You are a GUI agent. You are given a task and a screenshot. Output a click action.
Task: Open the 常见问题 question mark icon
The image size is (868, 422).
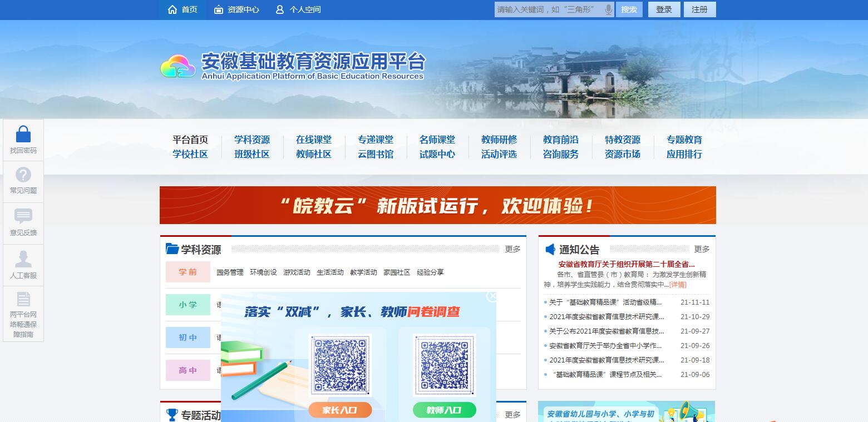[23, 175]
